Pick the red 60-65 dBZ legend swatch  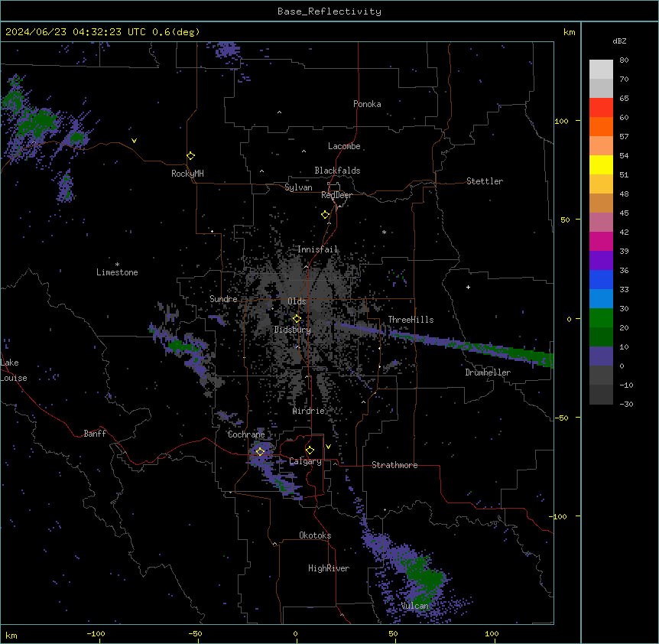click(601, 108)
